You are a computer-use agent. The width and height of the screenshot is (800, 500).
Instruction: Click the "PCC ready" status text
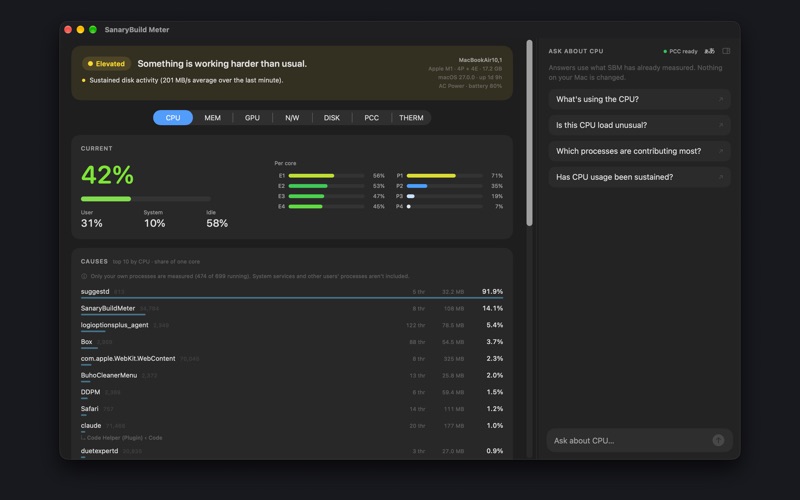pyautogui.click(x=683, y=52)
